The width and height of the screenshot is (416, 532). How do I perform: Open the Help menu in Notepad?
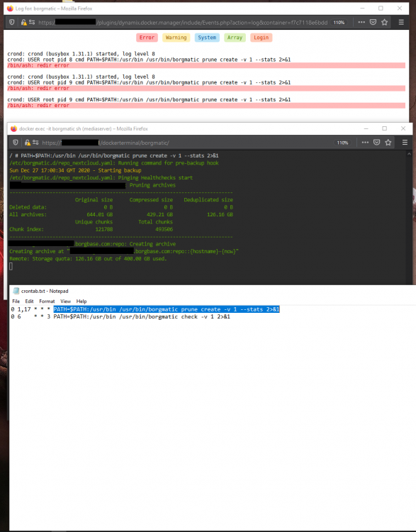click(81, 301)
